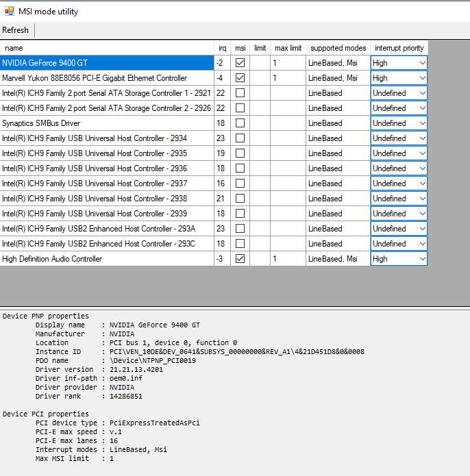Enable MSI for USB Universal Host Controller - 2934
Viewport: 470px width, 476px height.
(240, 138)
